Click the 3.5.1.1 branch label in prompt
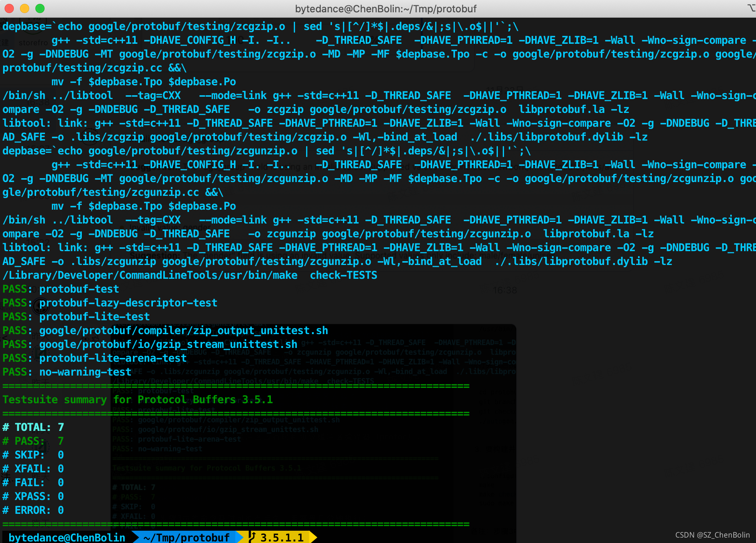The height and width of the screenshot is (543, 756). click(x=282, y=537)
